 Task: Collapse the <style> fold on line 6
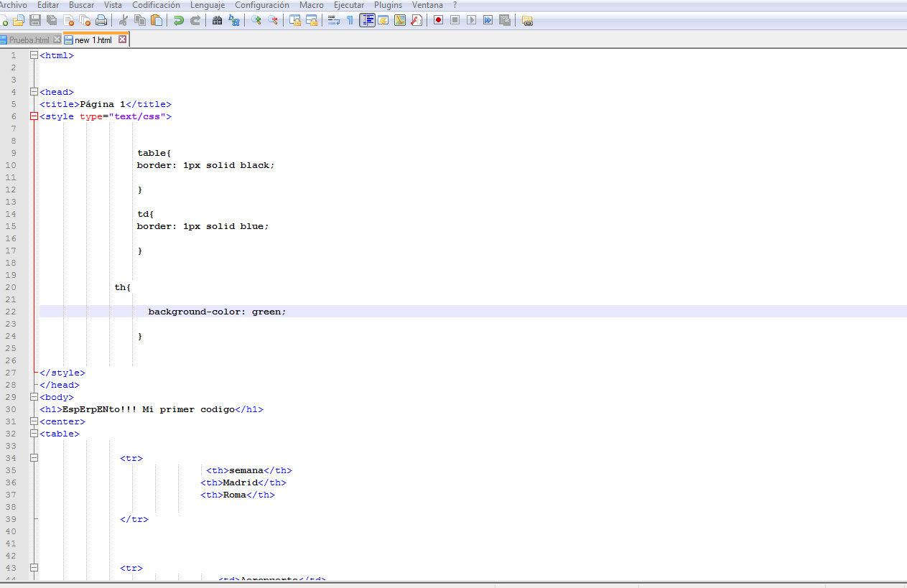pos(34,116)
